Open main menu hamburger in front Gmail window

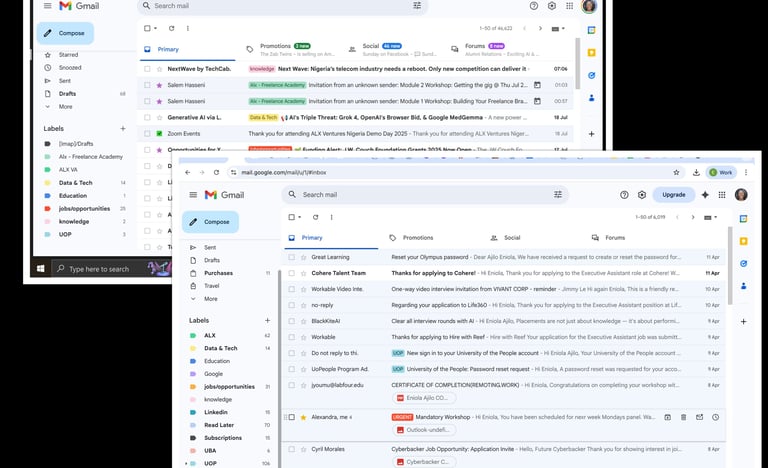tap(193, 195)
